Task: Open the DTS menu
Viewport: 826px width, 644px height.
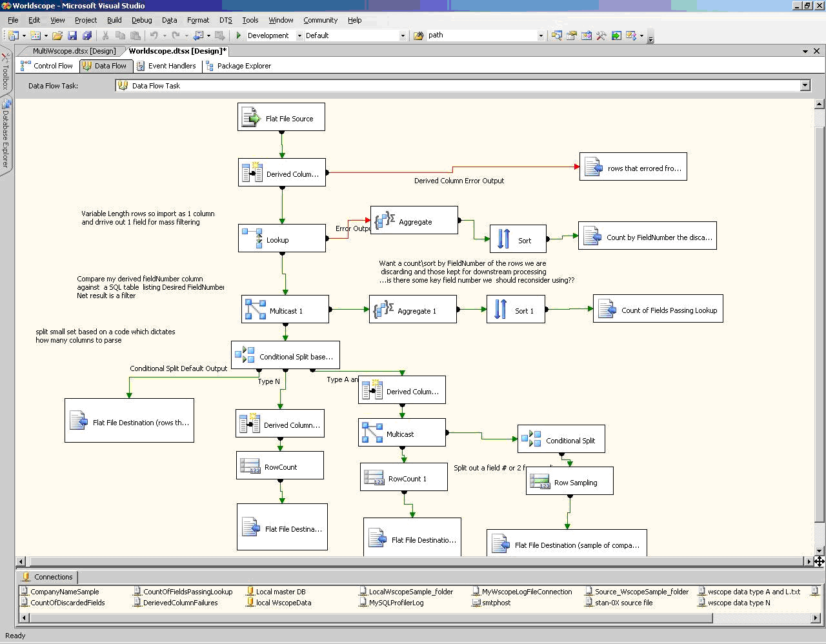Action: tap(225, 20)
